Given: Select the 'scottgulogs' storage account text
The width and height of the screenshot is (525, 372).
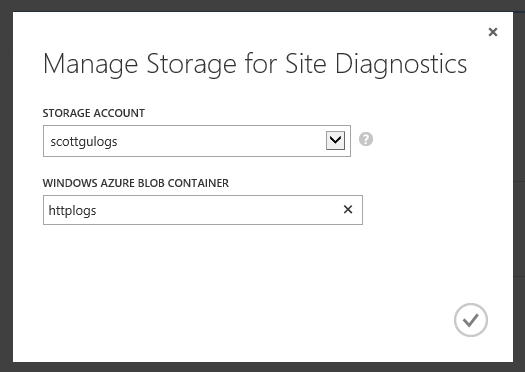Looking at the screenshot, I should 84,142.
